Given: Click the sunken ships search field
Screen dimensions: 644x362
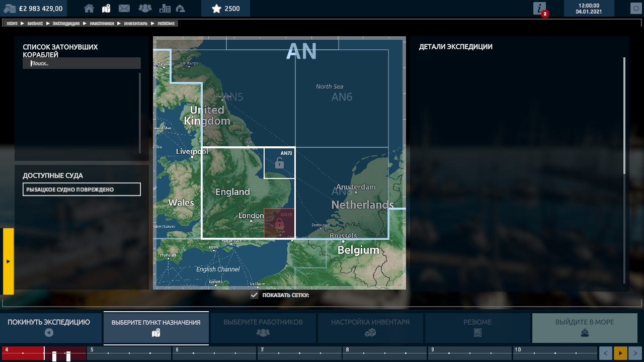Looking at the screenshot, I should (x=82, y=63).
